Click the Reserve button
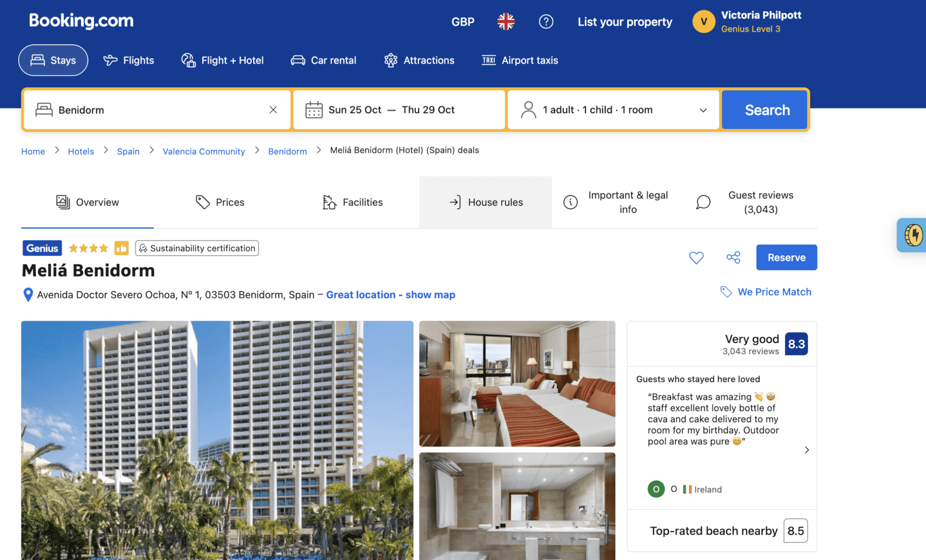 pos(787,258)
